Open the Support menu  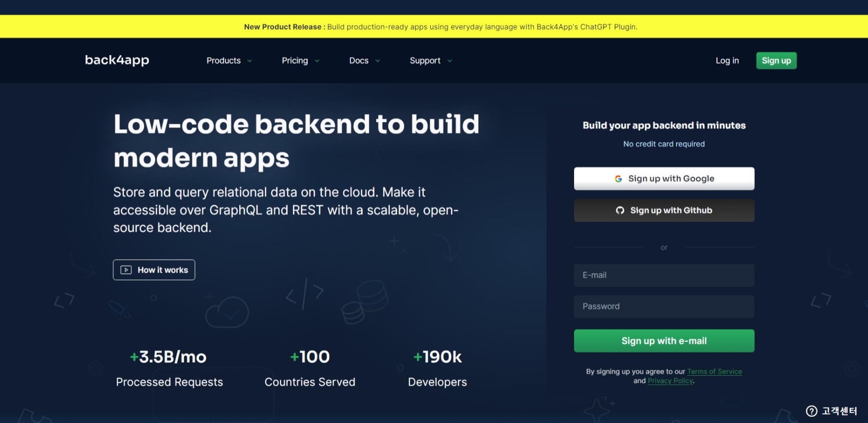click(425, 60)
